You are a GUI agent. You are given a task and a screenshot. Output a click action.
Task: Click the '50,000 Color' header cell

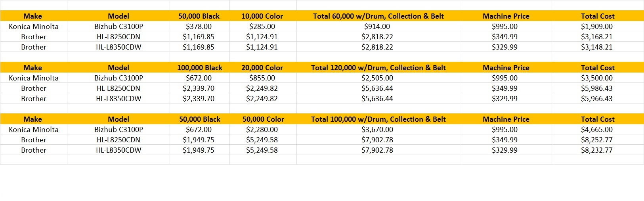263,119
